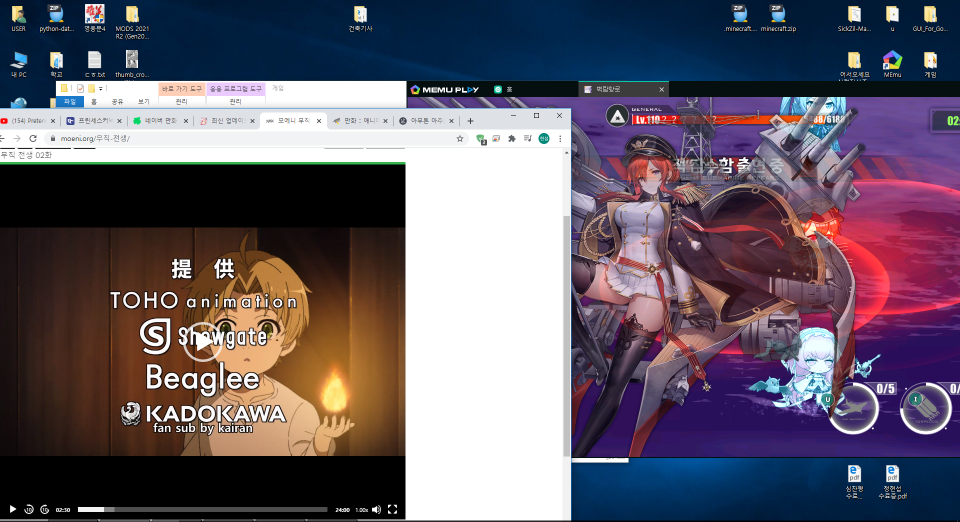960x522 pixels.
Task: Open the MEmu desktop shortcut
Action: point(891,63)
